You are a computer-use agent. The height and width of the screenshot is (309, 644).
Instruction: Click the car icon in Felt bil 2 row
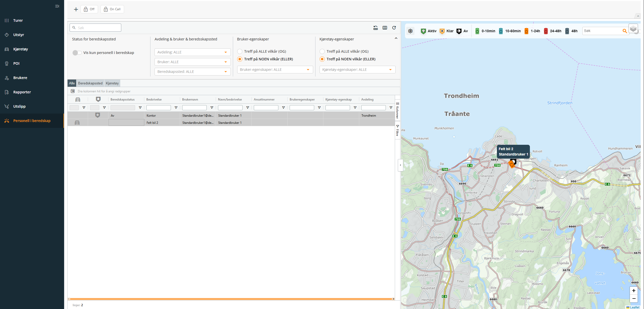coord(77,123)
